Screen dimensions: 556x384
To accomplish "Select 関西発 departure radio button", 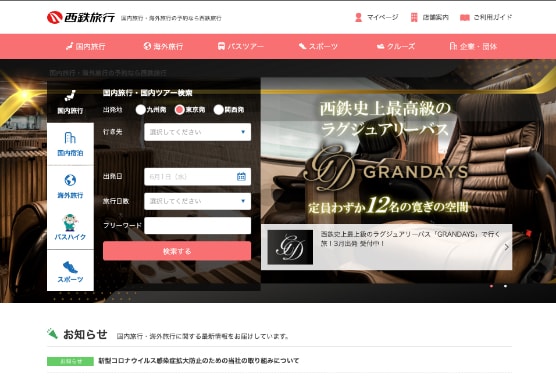I will tap(218, 110).
